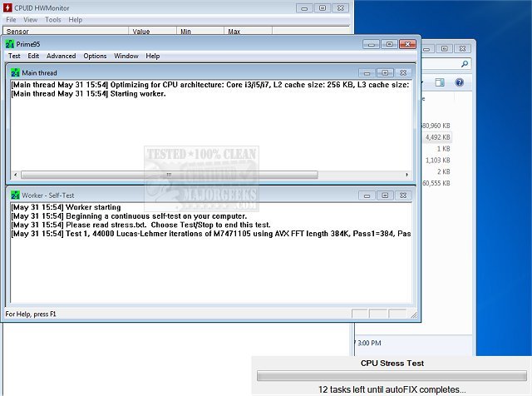Maximize the Main thread child window
Screen dimensions: 532x396
[x=385, y=72]
